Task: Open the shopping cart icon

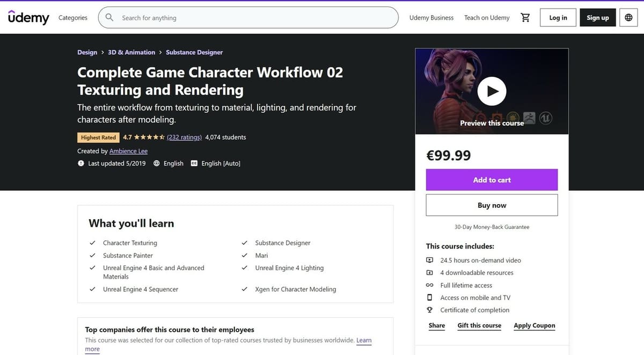Action: tap(525, 18)
